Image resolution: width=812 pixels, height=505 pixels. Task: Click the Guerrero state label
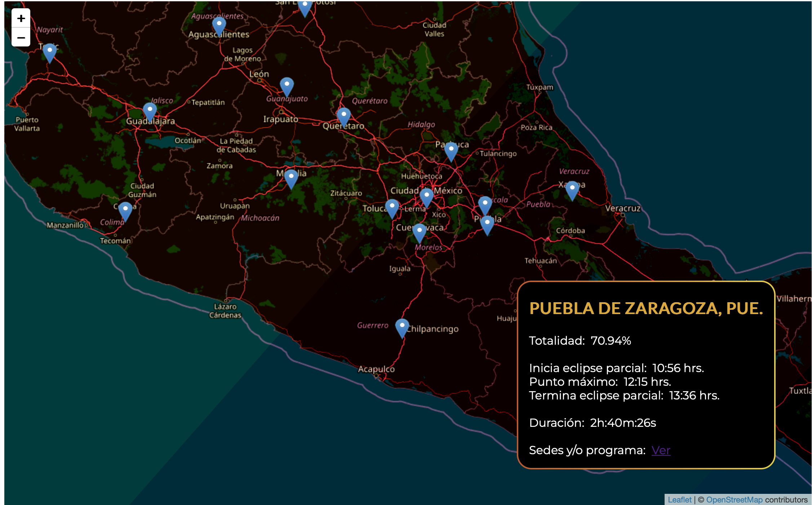tap(373, 326)
